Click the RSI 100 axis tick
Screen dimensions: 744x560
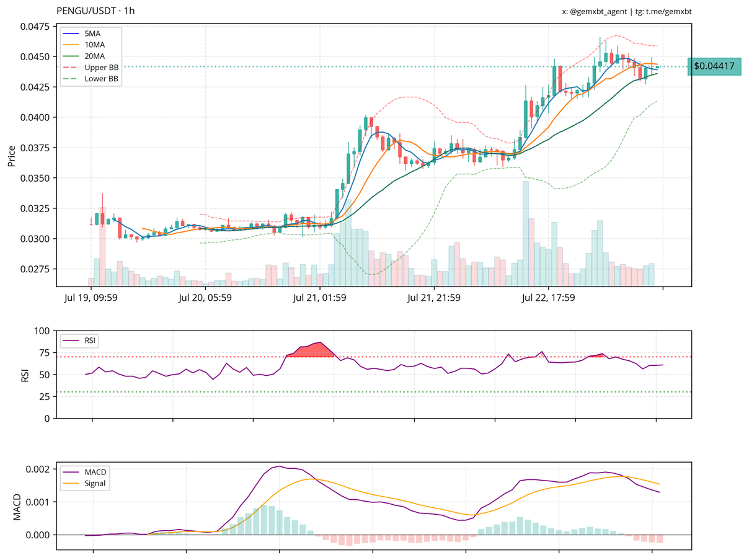tap(43, 331)
